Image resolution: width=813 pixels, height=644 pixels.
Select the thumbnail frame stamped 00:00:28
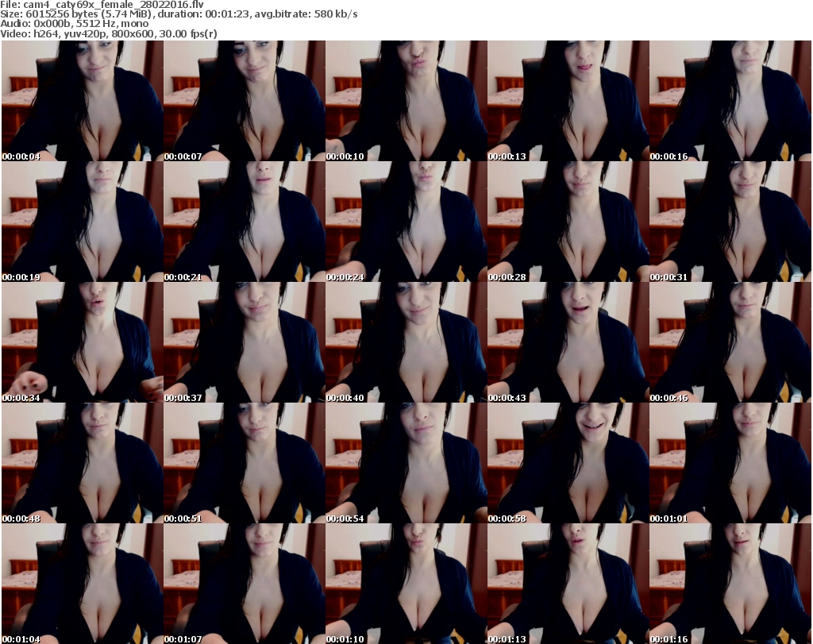point(568,222)
